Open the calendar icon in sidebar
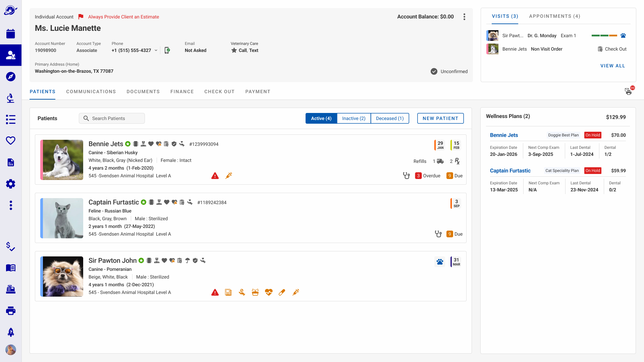The image size is (644, 362). pyautogui.click(x=11, y=34)
